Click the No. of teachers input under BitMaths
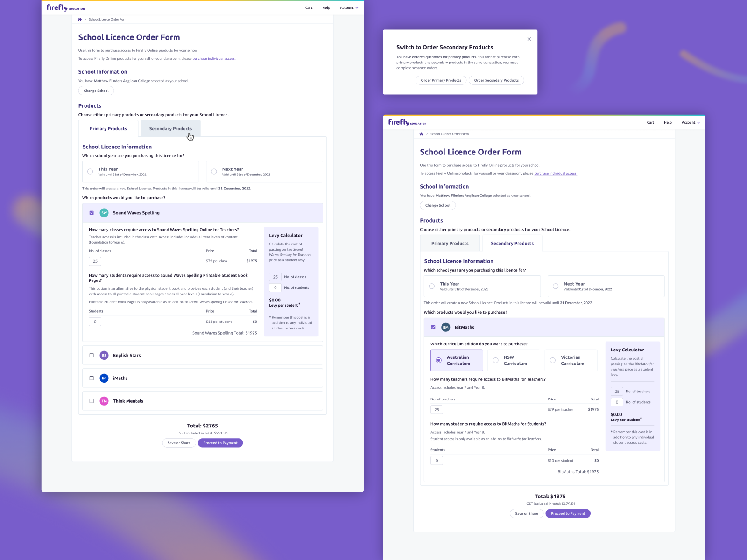 click(x=437, y=410)
